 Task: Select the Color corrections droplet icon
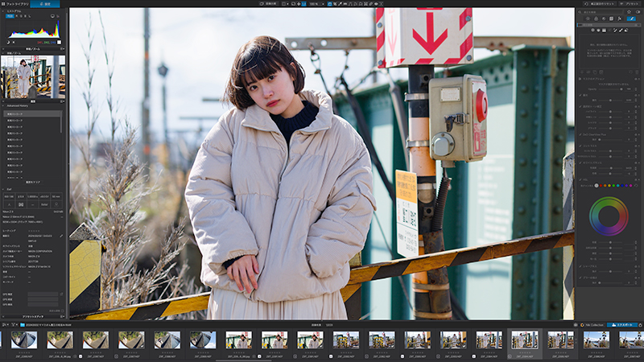click(x=596, y=19)
